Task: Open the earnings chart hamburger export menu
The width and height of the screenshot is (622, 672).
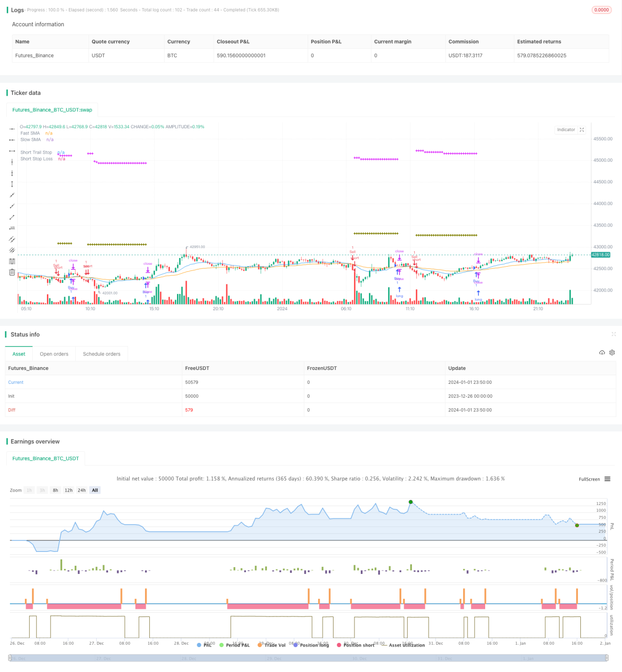Action: click(607, 479)
